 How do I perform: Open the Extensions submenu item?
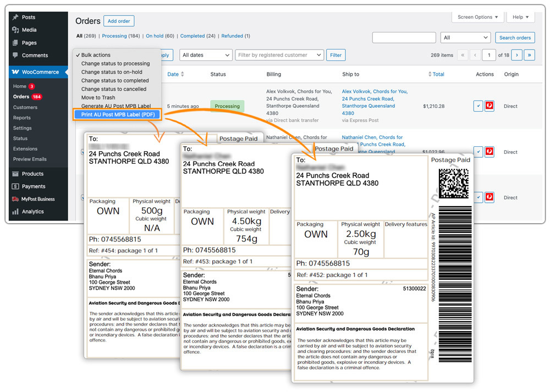point(25,148)
